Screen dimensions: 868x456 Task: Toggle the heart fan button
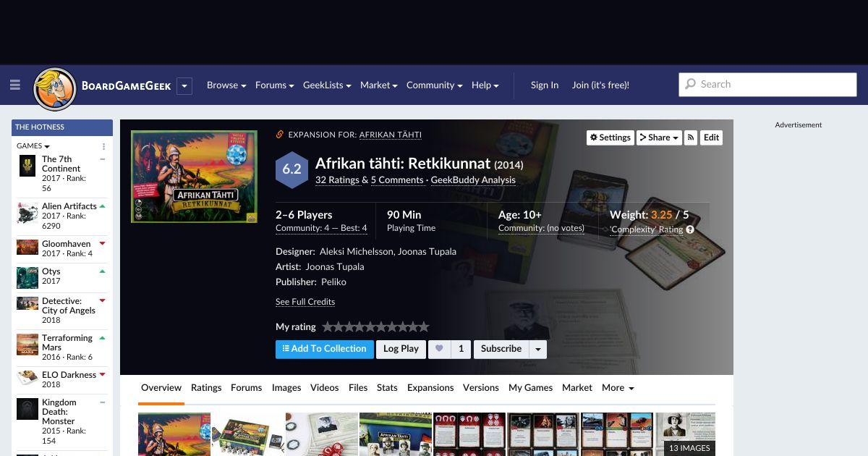coord(439,349)
